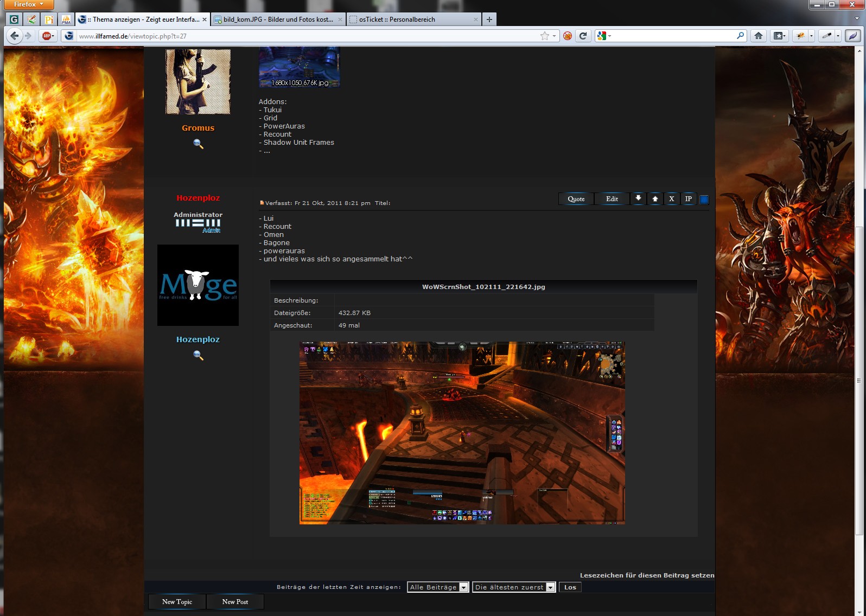
Task: Open the list all tabs arrow
Action: [857, 19]
